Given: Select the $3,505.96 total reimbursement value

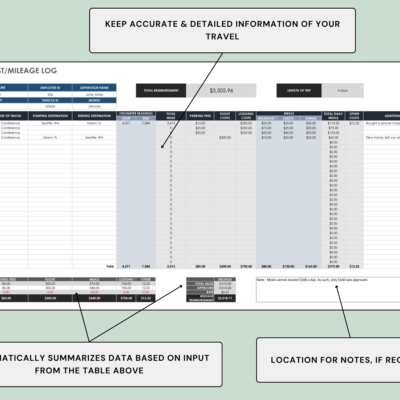Looking at the screenshot, I should pos(221,90).
